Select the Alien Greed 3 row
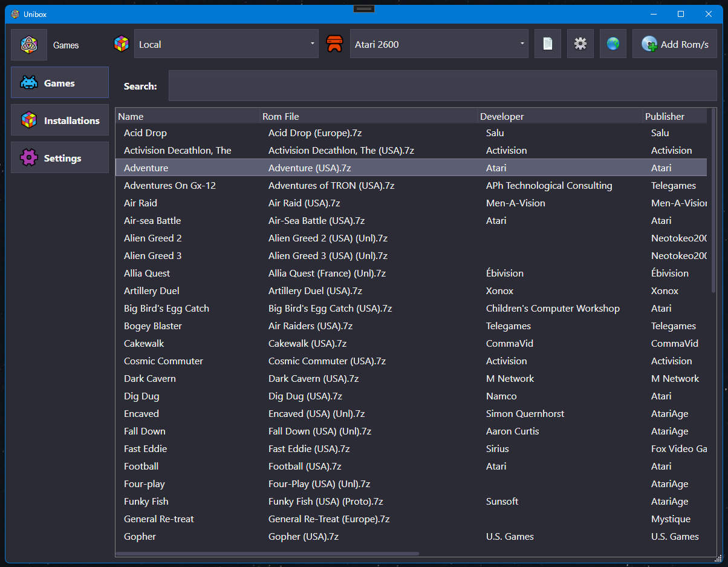Screen dimensions: 728x567 (x=411, y=255)
